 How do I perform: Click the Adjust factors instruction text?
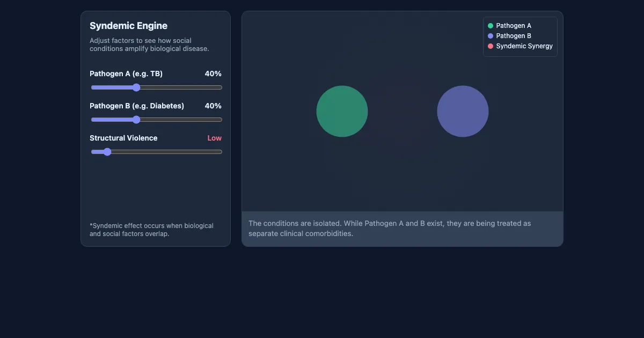pyautogui.click(x=149, y=45)
